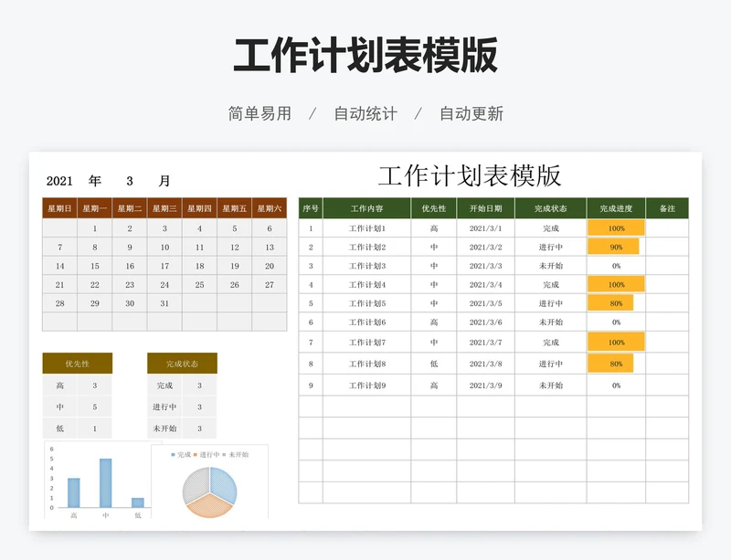Click the 80% progress bar for 工作计划8
This screenshot has height=560, width=731.
(610, 364)
